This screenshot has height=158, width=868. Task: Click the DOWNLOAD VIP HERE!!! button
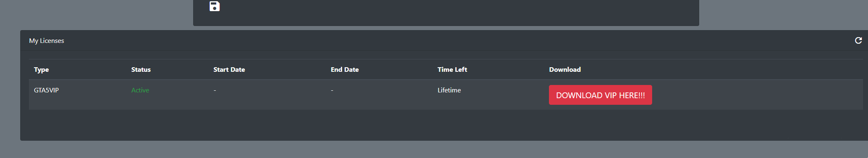click(600, 95)
